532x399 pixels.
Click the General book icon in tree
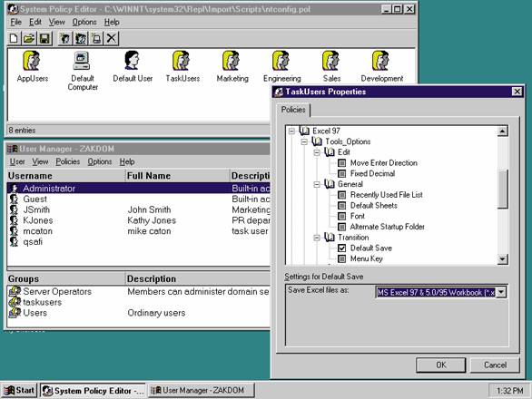click(330, 184)
